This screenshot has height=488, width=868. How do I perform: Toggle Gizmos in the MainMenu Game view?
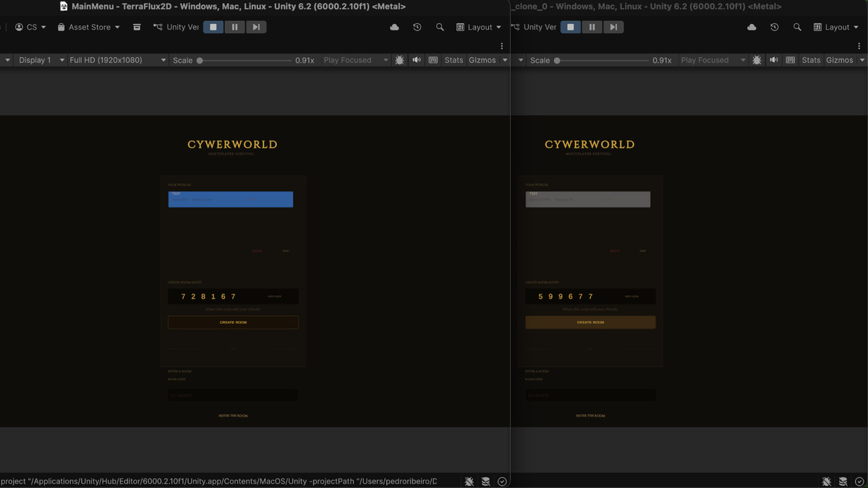coord(482,60)
